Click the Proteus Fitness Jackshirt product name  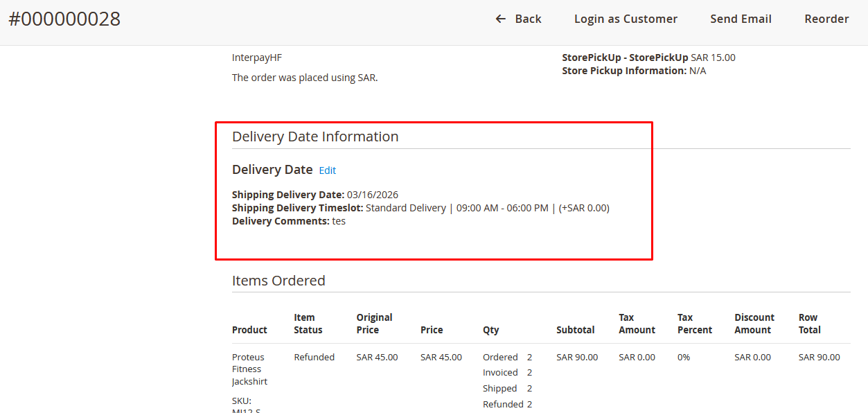coord(249,369)
